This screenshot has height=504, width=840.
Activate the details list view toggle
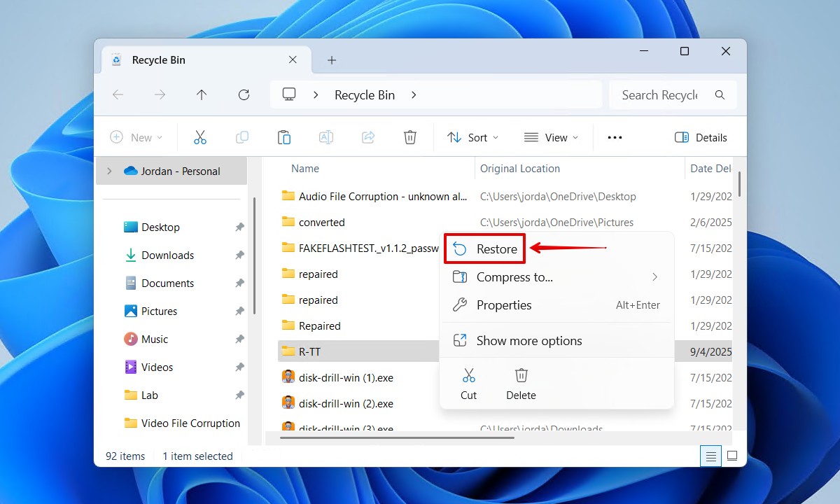click(710, 456)
